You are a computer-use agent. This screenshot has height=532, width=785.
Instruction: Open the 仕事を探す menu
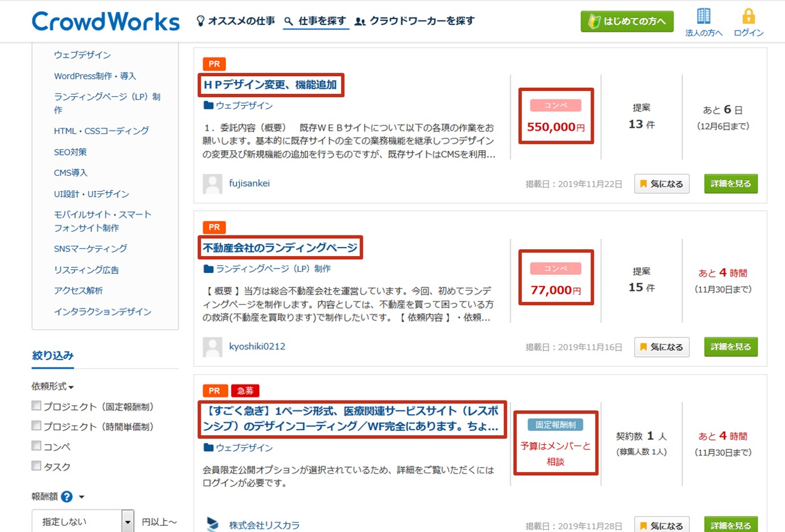[316, 21]
